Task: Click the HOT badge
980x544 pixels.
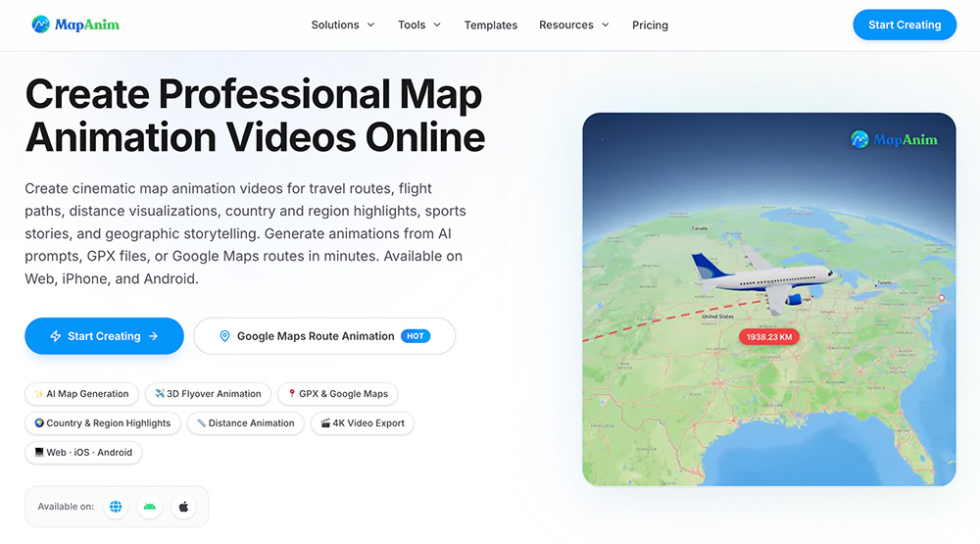Action: [x=415, y=336]
